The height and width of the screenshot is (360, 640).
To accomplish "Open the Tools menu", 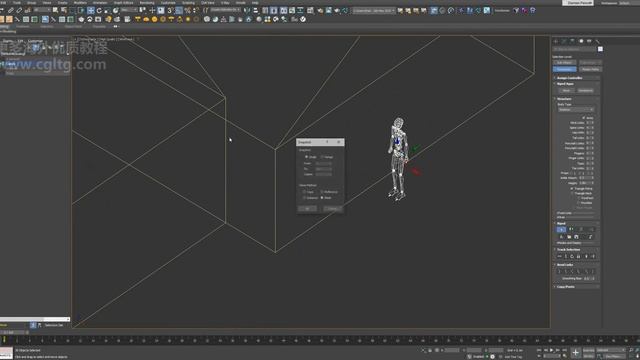I will [x=17, y=2].
